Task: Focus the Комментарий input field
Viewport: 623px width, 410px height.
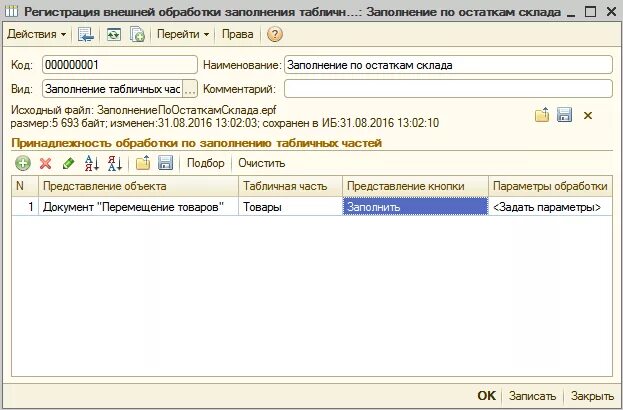Action: [x=448, y=89]
